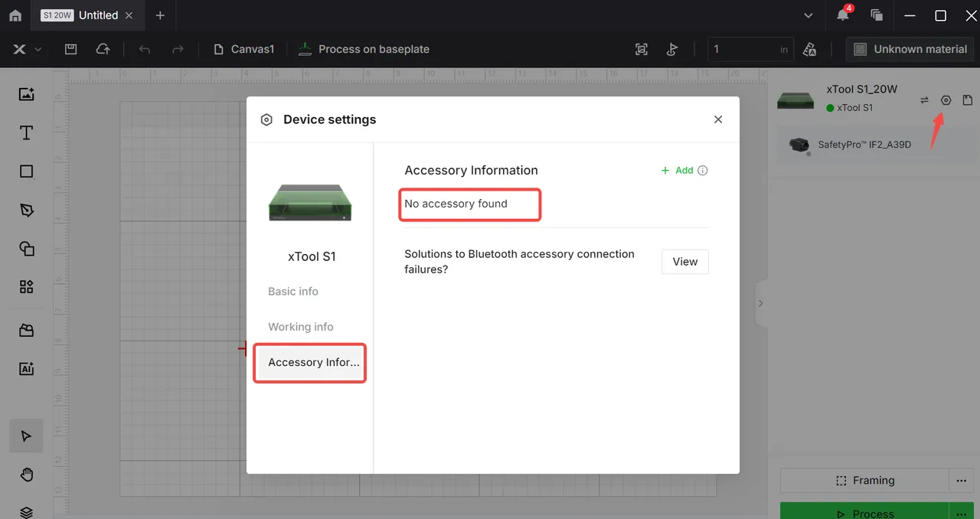Image resolution: width=980 pixels, height=519 pixels.
Task: Open the Process on baseplate mode
Action: [364, 49]
